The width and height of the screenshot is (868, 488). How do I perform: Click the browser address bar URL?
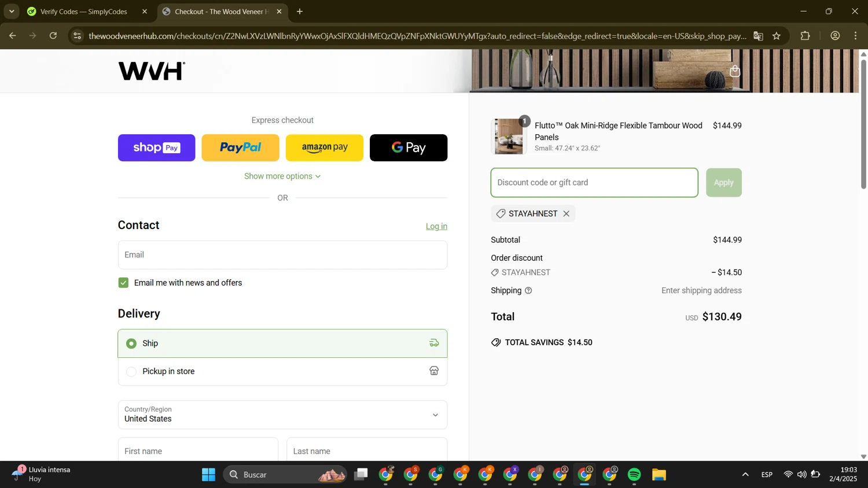[x=417, y=36]
